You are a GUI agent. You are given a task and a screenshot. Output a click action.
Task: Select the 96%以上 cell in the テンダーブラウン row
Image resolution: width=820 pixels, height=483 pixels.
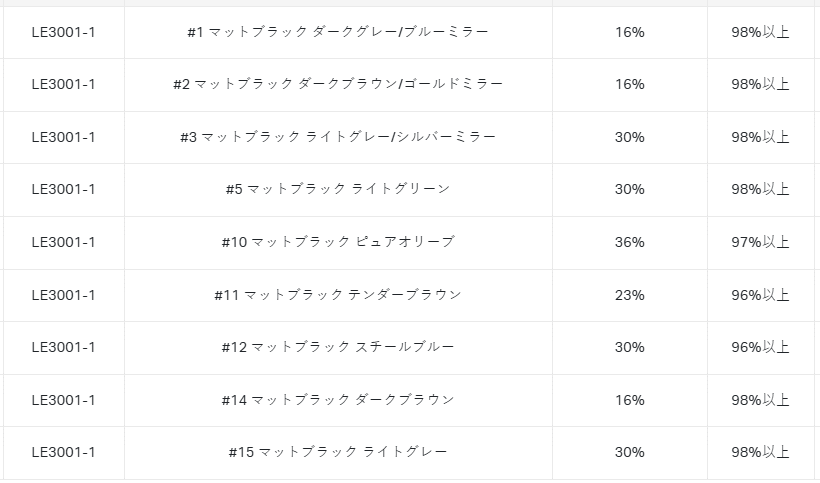[760, 295]
